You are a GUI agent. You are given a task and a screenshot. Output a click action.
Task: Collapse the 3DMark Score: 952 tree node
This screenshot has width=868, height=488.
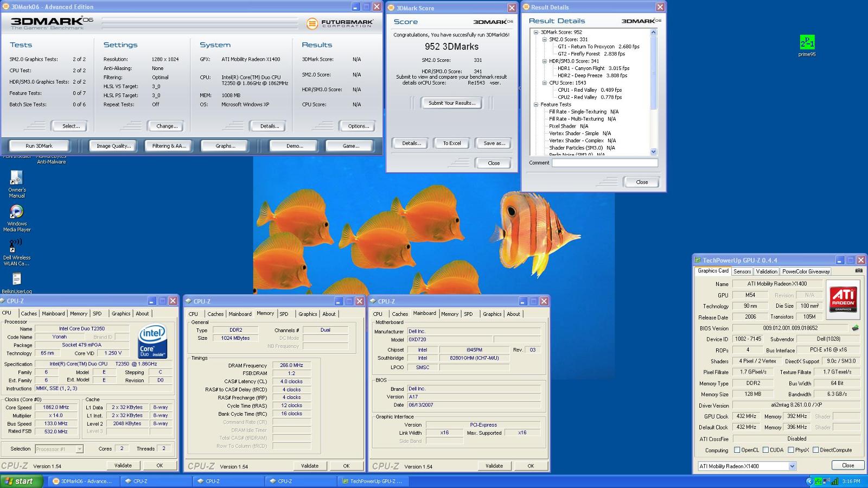(x=536, y=32)
